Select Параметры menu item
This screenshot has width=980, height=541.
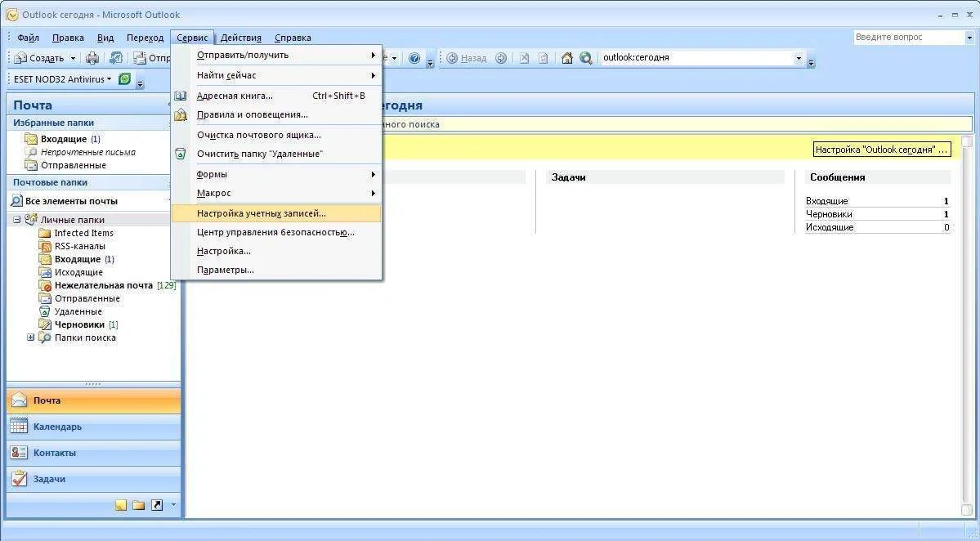point(275,270)
